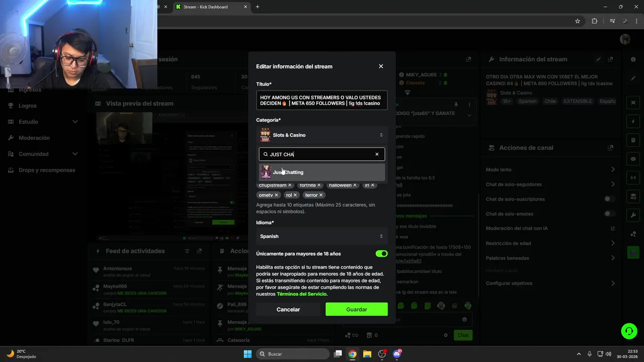This screenshot has width=644, height=362.
Task: Click the lightning bolt rail icon
Action: tap(633, 122)
